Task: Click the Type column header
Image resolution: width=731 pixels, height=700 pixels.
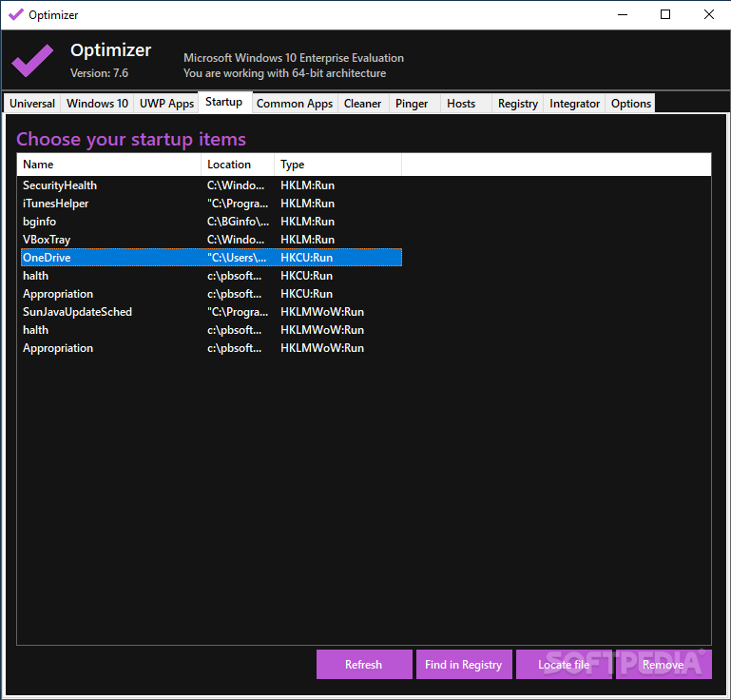Action: pos(338,165)
